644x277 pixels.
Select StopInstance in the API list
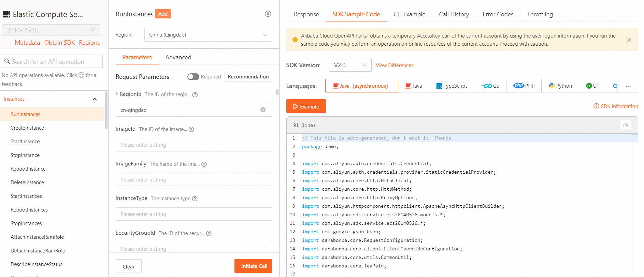click(x=52, y=155)
